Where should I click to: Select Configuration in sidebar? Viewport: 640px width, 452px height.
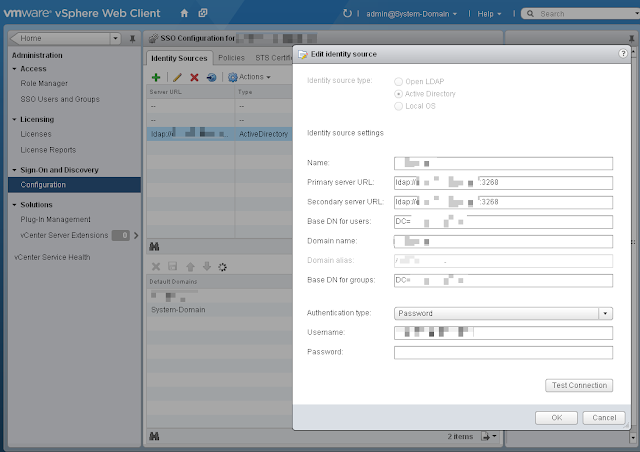click(x=74, y=185)
